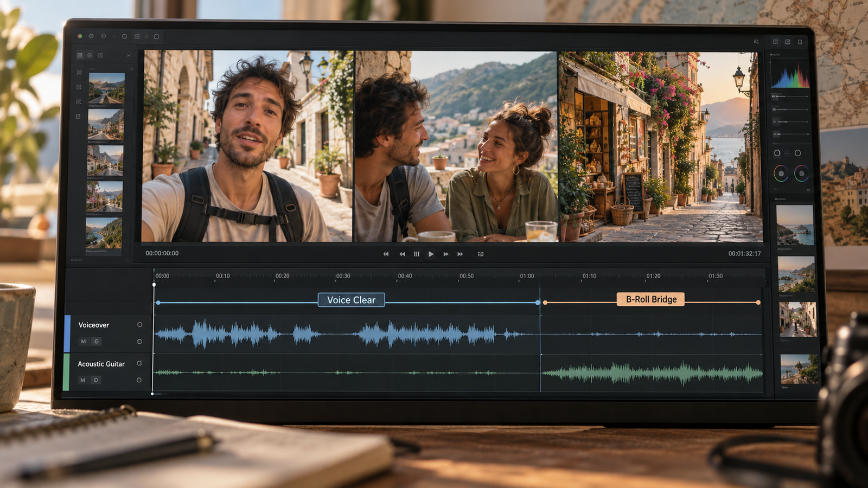
Task: Click the square icon right of transport controls
Action: coord(481,254)
